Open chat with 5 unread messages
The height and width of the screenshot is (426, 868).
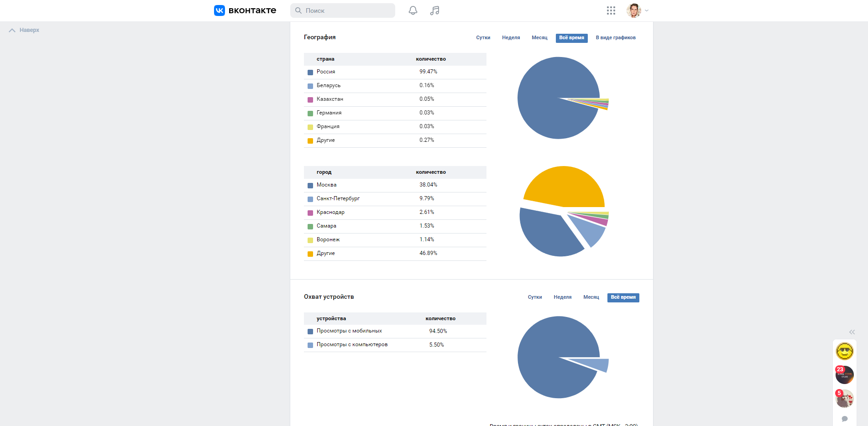pos(844,399)
